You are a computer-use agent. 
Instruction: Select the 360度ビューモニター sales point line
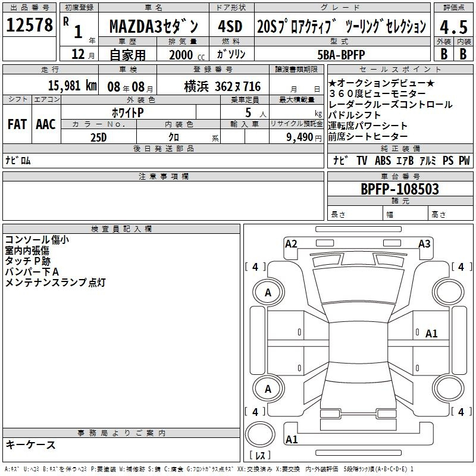[x=377, y=94]
